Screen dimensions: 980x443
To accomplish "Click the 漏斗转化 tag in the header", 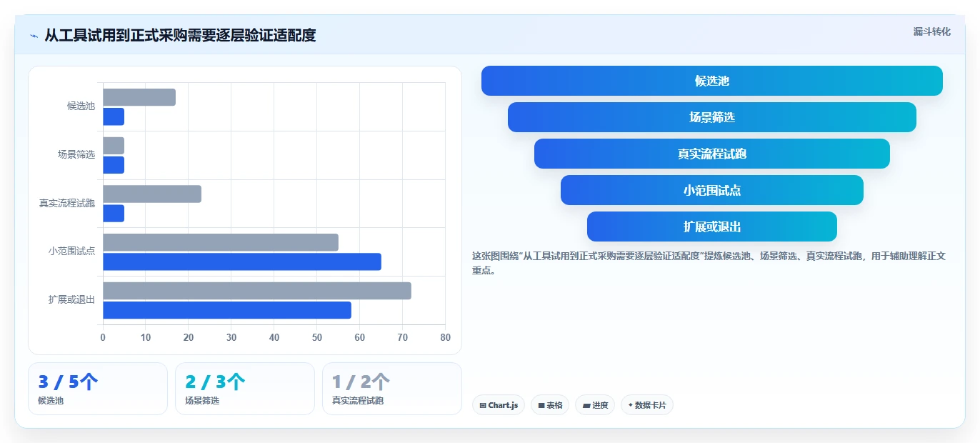I will (931, 31).
